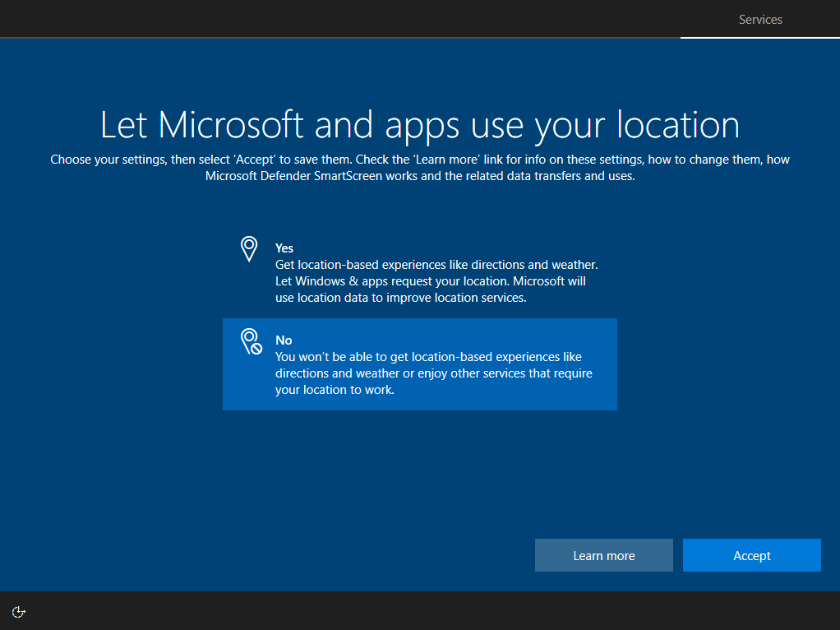Open Learn more for location settings
The height and width of the screenshot is (630, 840).
pyautogui.click(x=603, y=555)
